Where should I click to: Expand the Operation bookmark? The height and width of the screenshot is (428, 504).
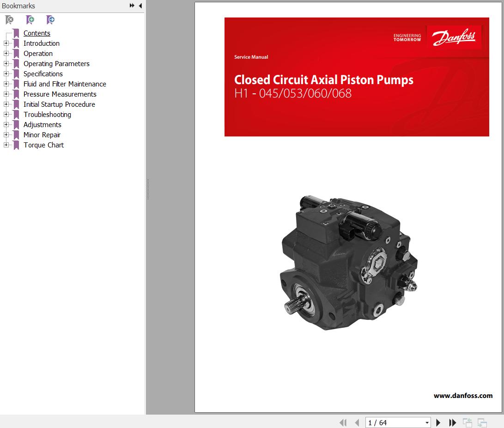(x=6, y=53)
